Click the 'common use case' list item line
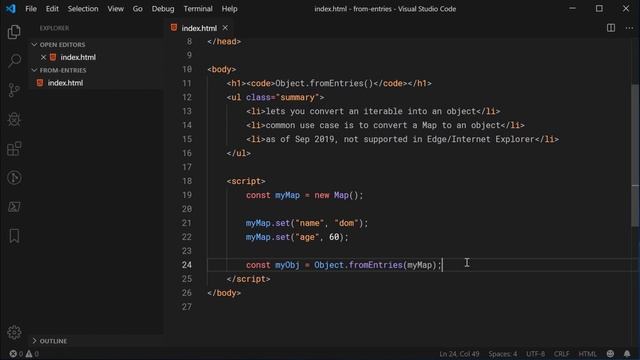Image resolution: width=640 pixels, height=360 pixels. (x=385, y=125)
